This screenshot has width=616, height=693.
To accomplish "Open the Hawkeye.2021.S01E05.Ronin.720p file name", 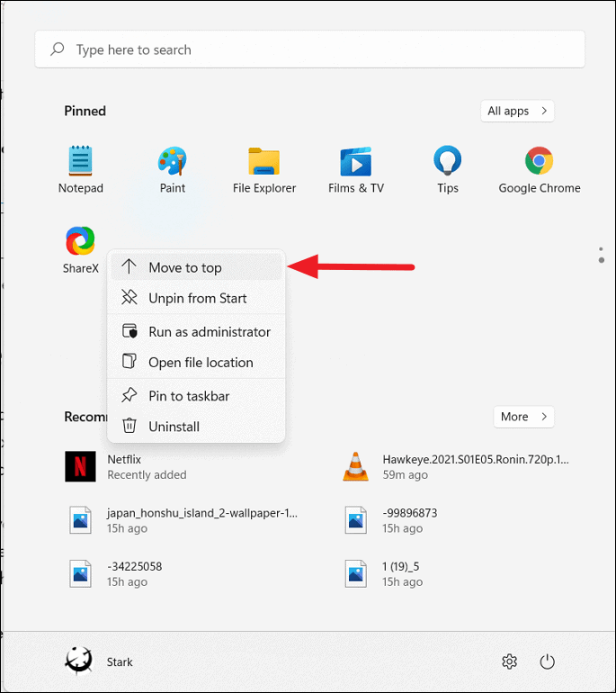I will click(476, 460).
